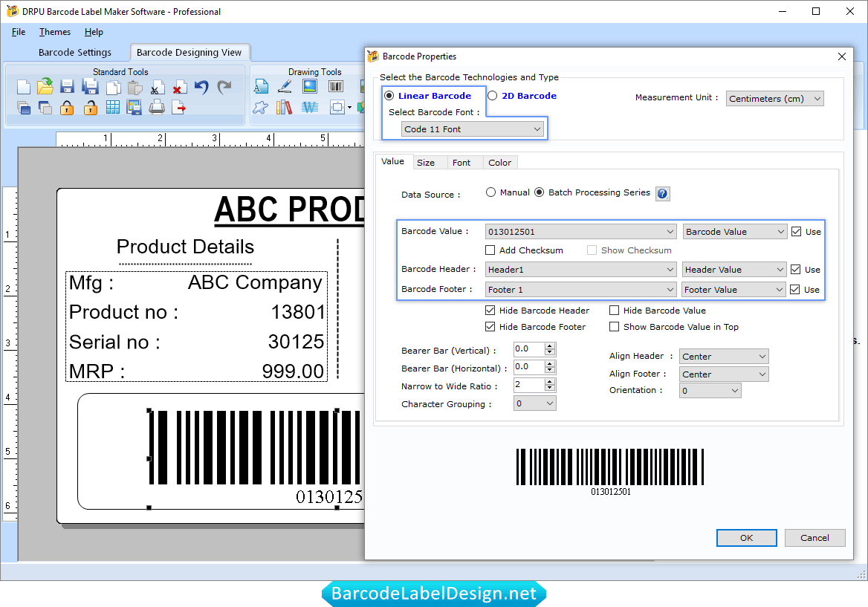Redo with the gray arrow icon
The width and height of the screenshot is (868, 607).
[224, 88]
